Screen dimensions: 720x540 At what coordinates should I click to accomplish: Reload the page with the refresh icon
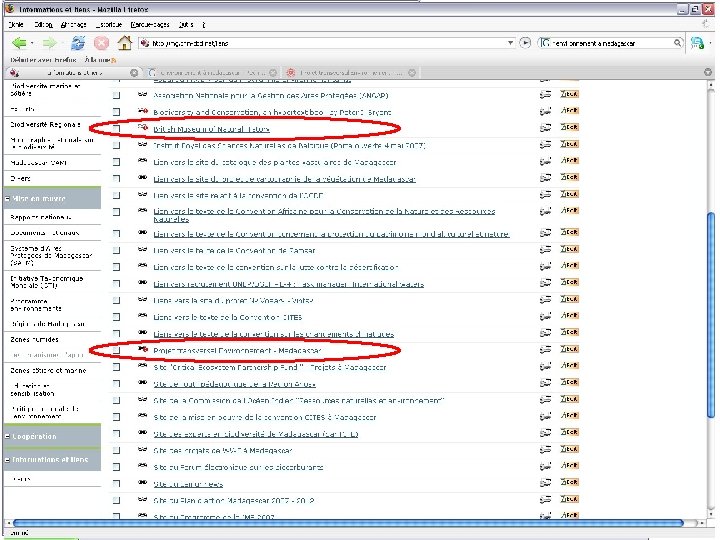pos(78,43)
